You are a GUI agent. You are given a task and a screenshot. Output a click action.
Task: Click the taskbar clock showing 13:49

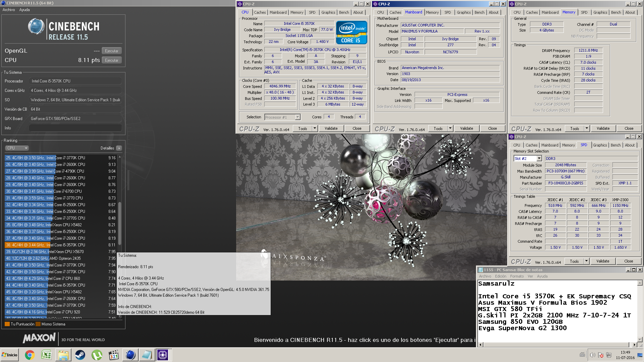click(625, 352)
